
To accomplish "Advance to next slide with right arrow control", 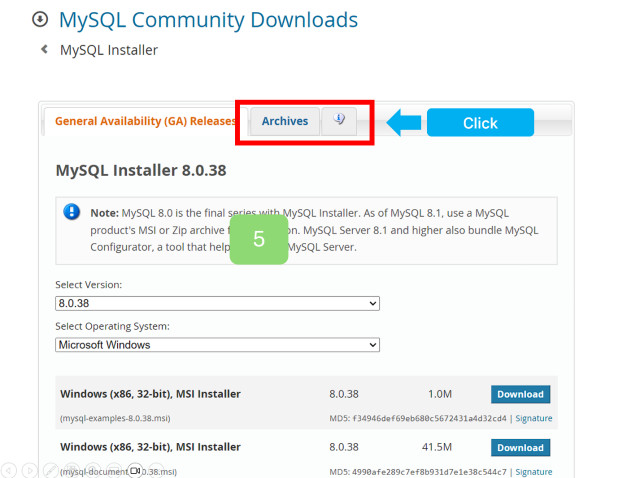I will [x=29, y=471].
